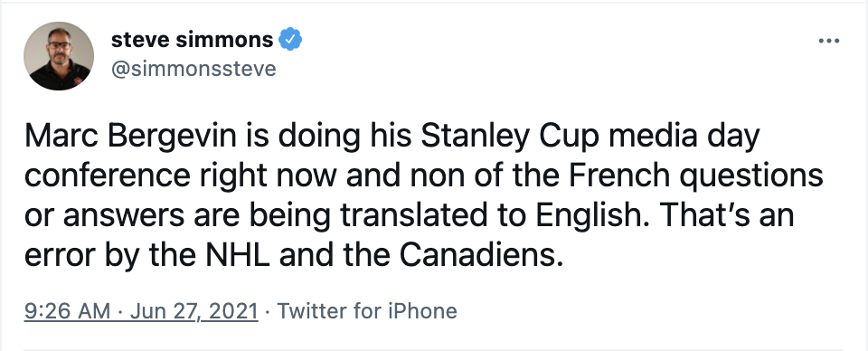
Task: Open the Twitter for iPhone source link
Action: click(x=367, y=311)
